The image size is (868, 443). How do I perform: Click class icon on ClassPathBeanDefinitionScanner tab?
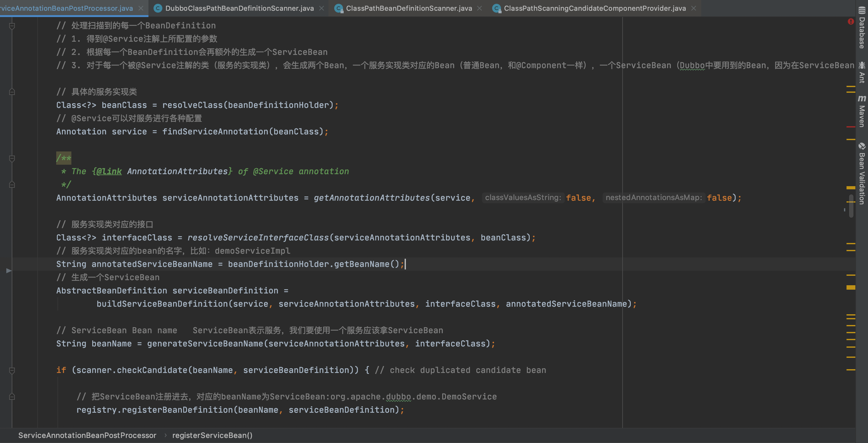(x=338, y=8)
